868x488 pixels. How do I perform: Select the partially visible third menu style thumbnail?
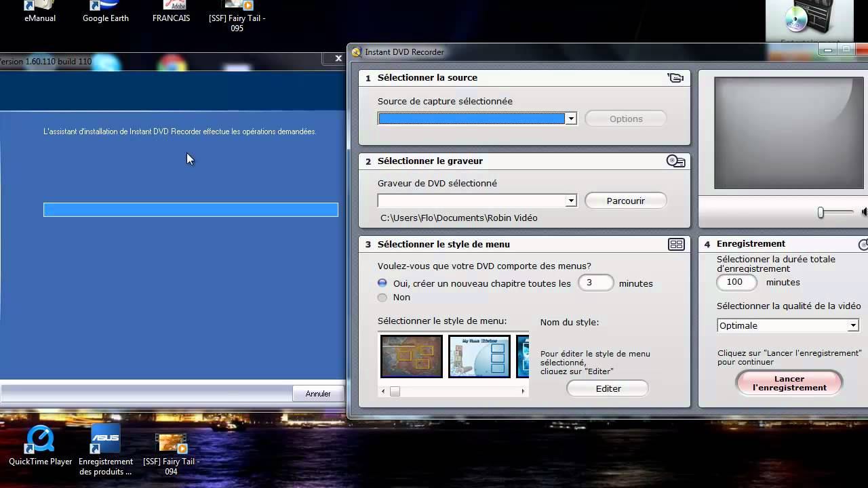[523, 357]
